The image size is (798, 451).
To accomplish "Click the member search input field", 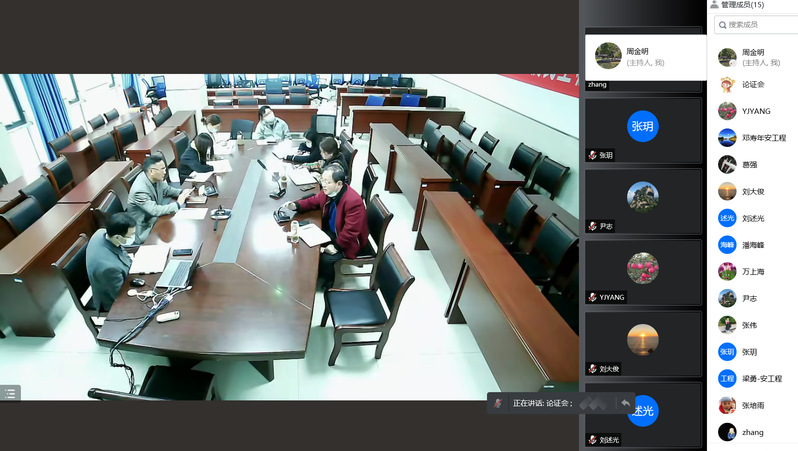I will (760, 25).
